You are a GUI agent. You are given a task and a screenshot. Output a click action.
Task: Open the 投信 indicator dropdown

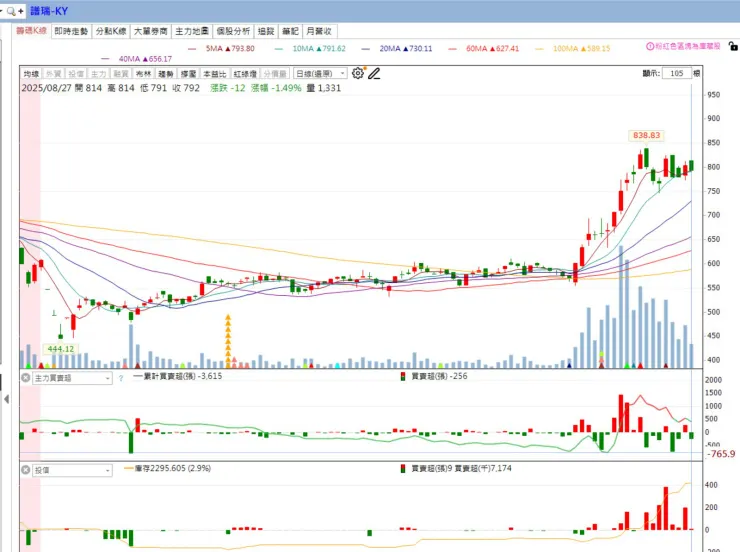[x=72, y=470]
